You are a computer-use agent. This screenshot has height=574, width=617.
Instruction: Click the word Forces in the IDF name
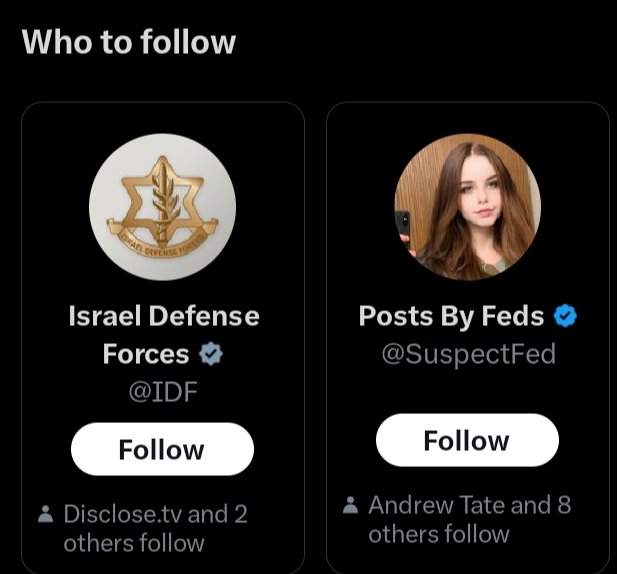[146, 354]
